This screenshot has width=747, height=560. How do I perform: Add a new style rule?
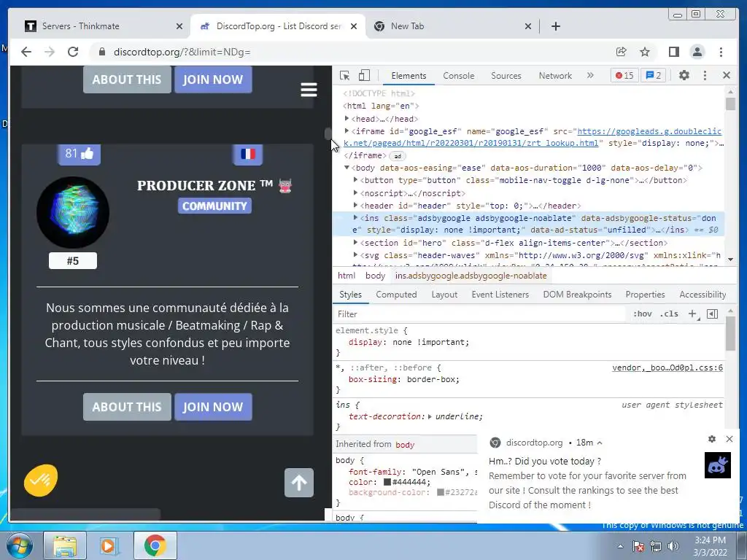[x=692, y=314]
